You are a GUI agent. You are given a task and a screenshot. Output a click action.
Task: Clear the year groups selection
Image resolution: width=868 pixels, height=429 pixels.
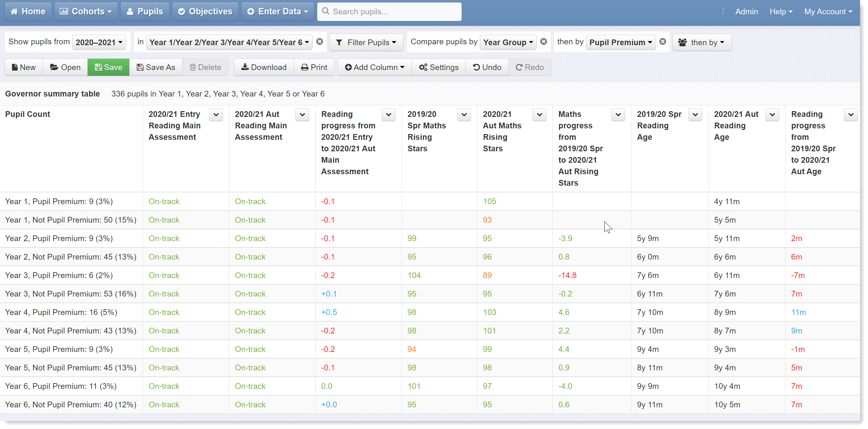319,41
